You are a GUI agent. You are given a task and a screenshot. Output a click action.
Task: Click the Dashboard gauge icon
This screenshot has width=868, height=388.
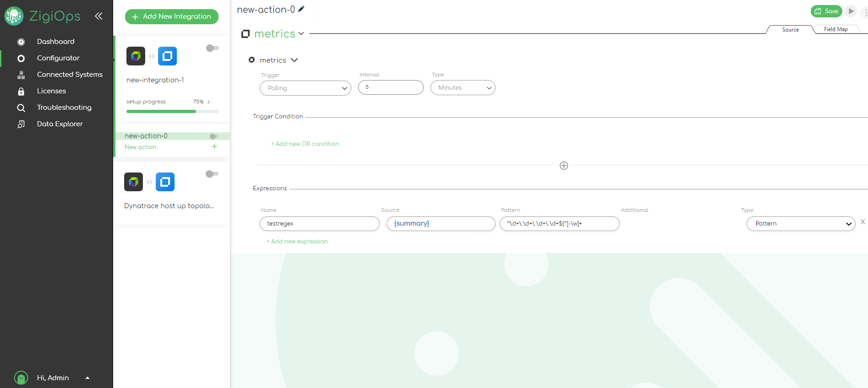pos(21,42)
